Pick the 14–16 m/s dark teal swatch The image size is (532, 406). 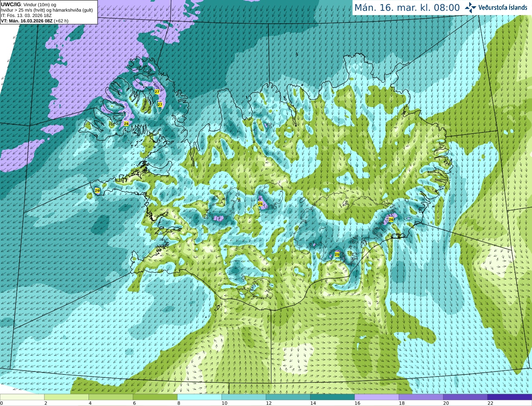pyautogui.click(x=332, y=397)
